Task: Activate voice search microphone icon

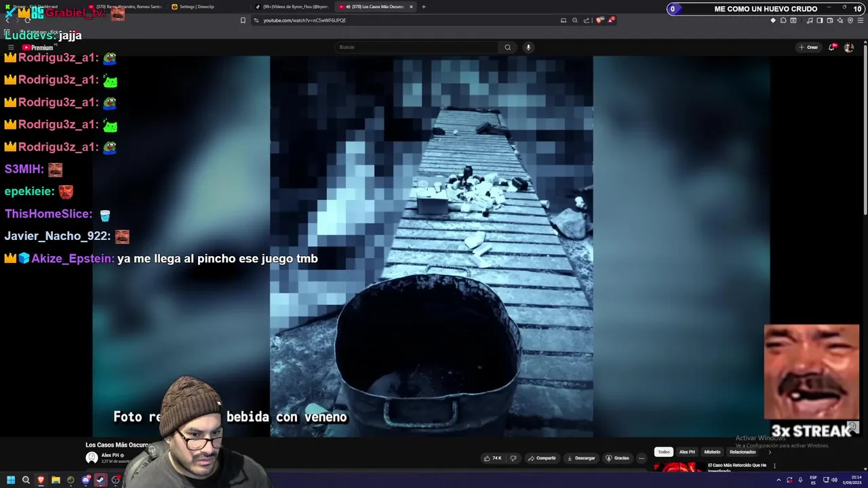Action: [528, 47]
